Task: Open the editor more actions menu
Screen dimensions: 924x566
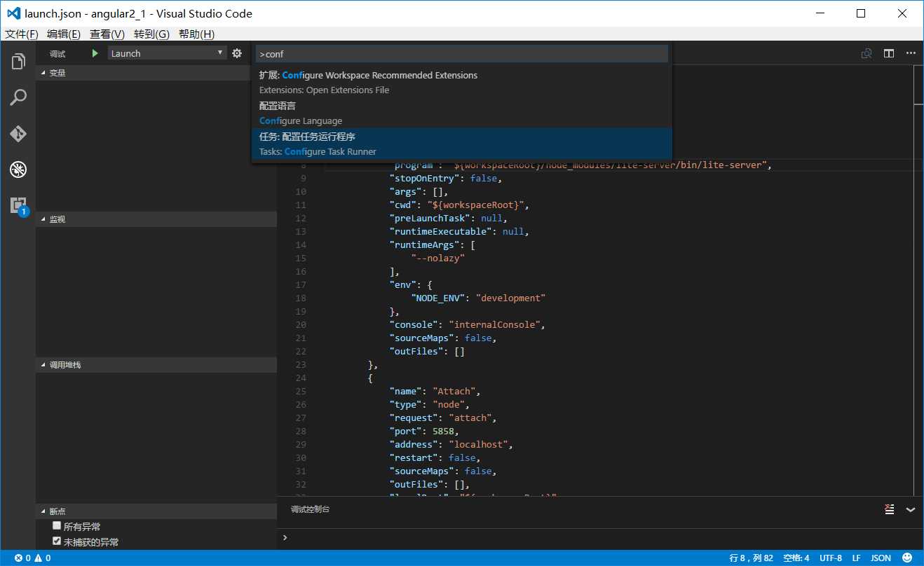Action: pyautogui.click(x=911, y=53)
